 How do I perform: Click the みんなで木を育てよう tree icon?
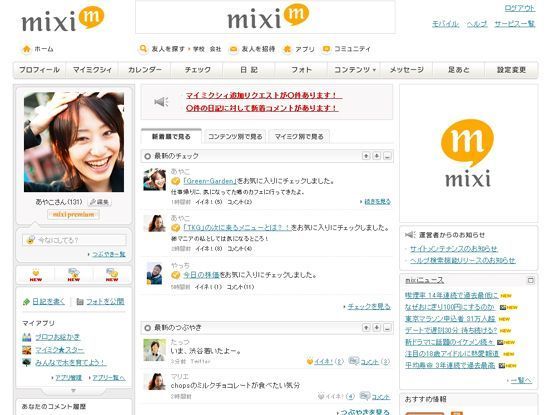click(x=27, y=362)
